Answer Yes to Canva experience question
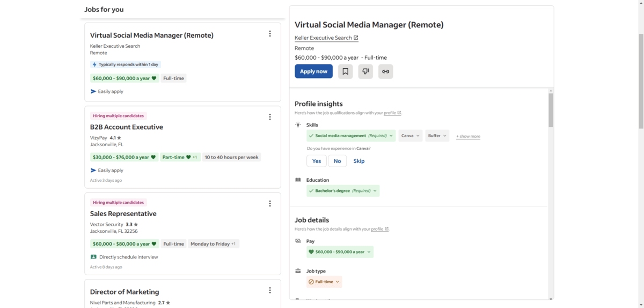 point(317,161)
